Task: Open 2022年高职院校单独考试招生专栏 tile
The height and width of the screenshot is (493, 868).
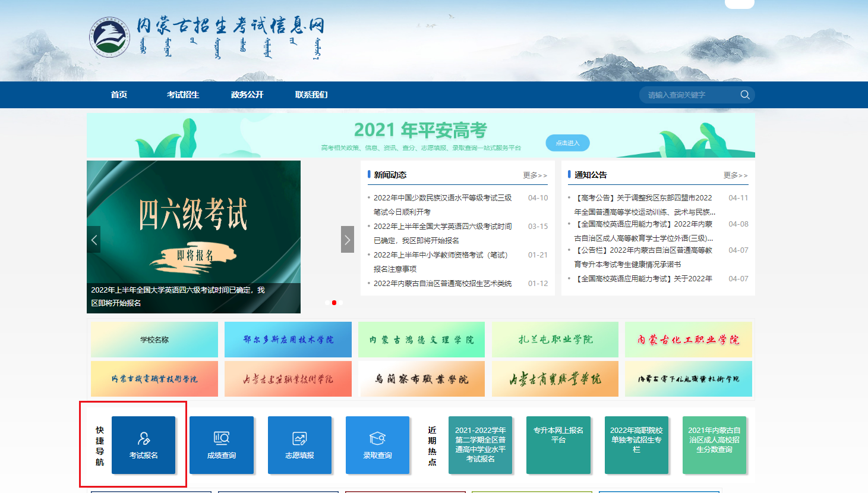Action: pyautogui.click(x=636, y=445)
